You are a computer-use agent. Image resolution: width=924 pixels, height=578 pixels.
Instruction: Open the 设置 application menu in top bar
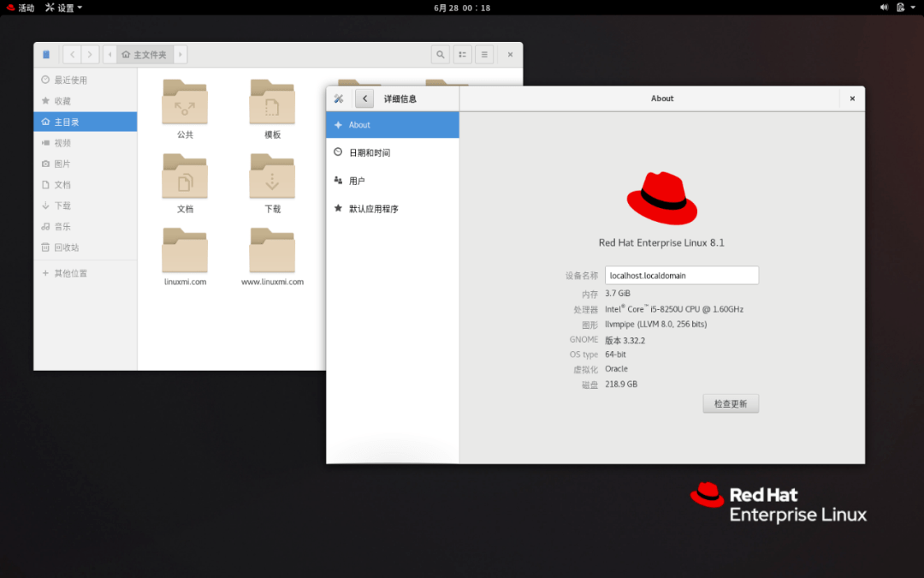[x=63, y=8]
